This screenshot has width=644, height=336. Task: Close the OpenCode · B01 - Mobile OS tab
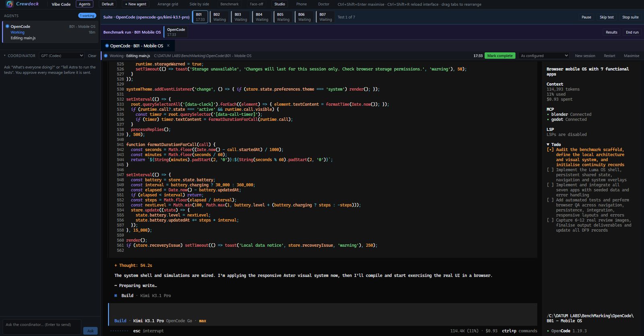(x=168, y=45)
